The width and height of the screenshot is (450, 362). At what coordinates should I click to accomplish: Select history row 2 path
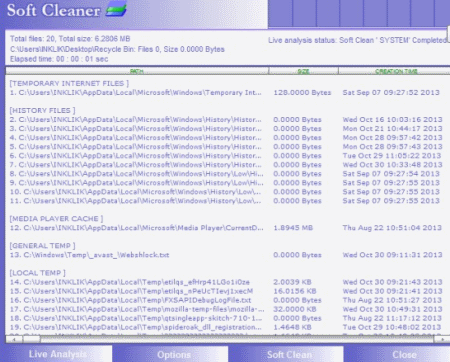click(x=135, y=120)
